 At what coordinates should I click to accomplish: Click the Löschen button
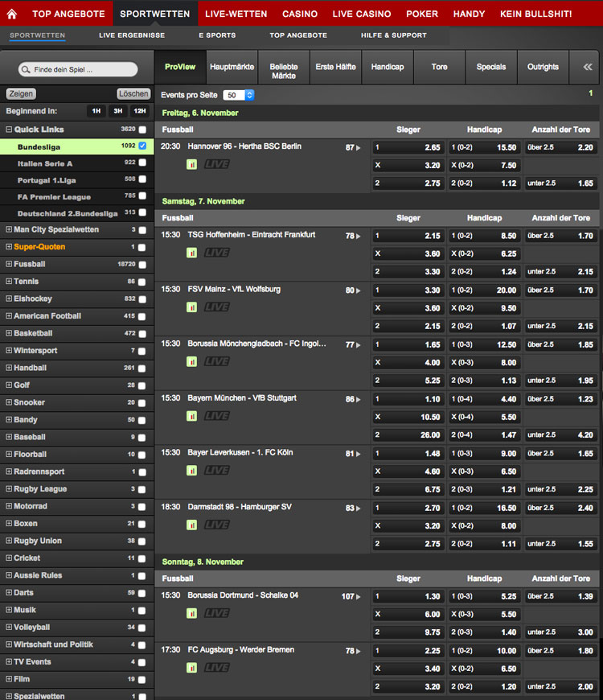133,94
